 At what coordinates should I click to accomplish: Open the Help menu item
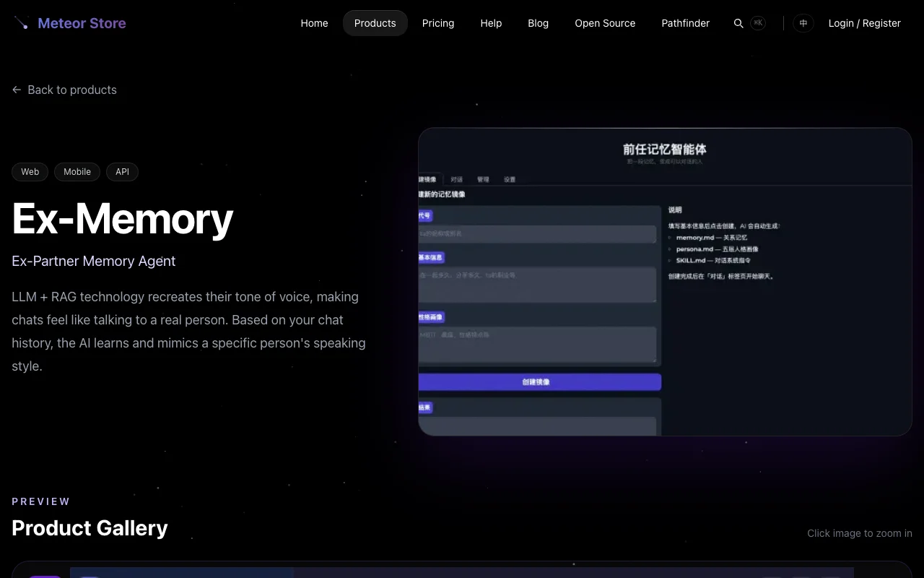pos(491,23)
